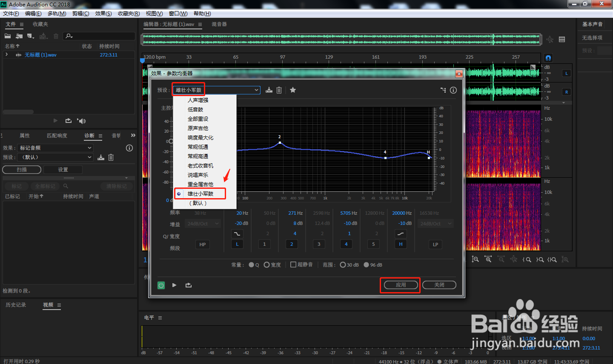Toggle EQ band 4 button
The height and width of the screenshot is (364, 613).
pos(346,244)
